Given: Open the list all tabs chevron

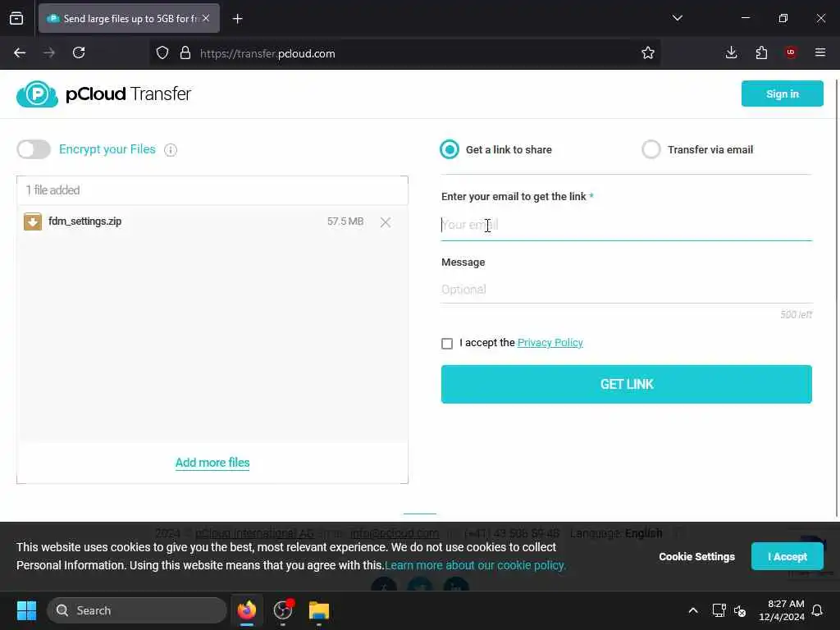Looking at the screenshot, I should (x=677, y=18).
